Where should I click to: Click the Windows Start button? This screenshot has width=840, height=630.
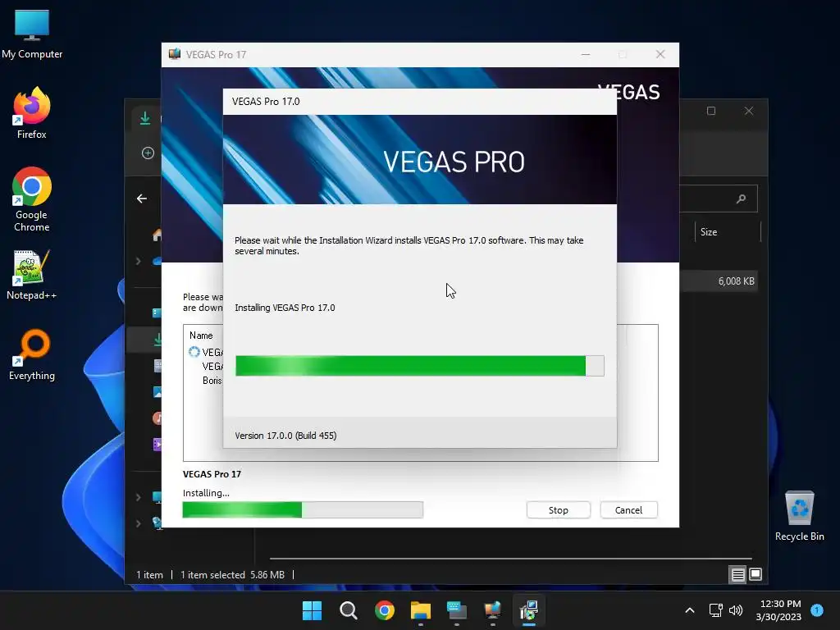[312, 610]
